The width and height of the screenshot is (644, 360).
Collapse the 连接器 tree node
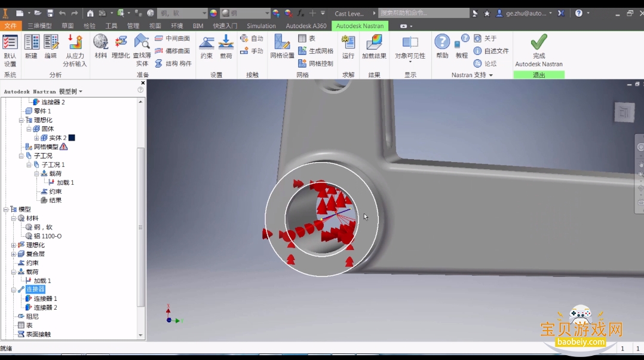14,289
